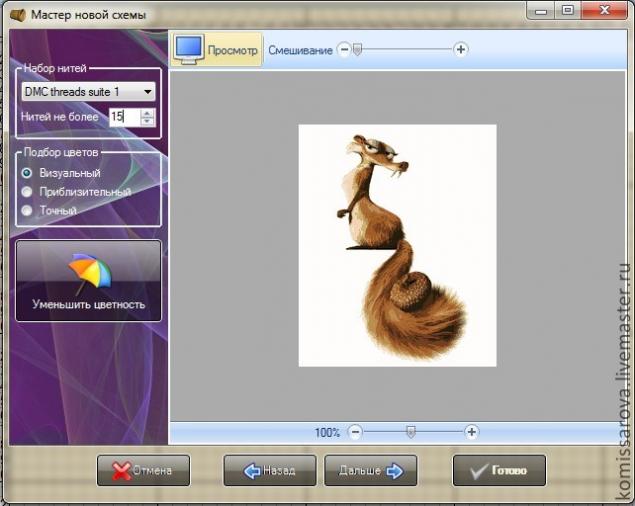Click the Смешивание slider handle
The height and width of the screenshot is (506, 635).
pos(357,49)
